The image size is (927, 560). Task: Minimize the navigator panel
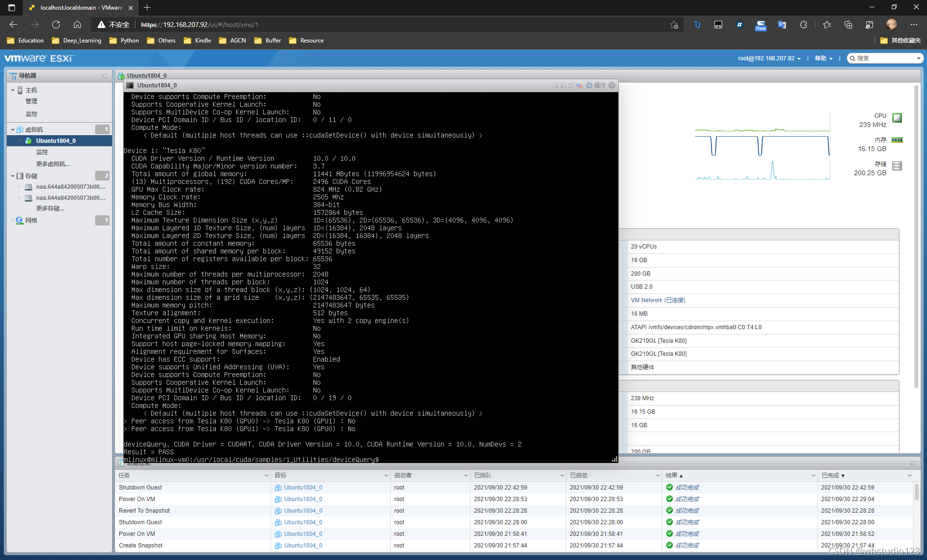click(x=104, y=76)
